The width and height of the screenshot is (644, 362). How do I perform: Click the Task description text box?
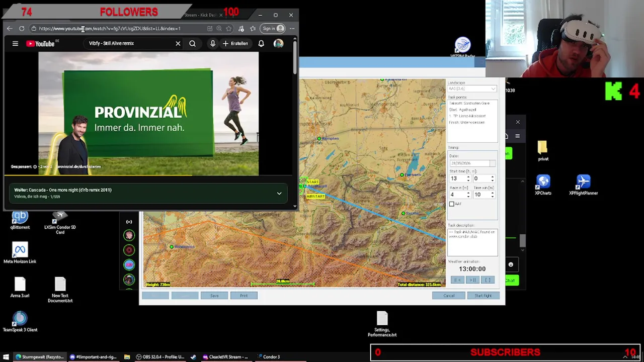click(472, 242)
